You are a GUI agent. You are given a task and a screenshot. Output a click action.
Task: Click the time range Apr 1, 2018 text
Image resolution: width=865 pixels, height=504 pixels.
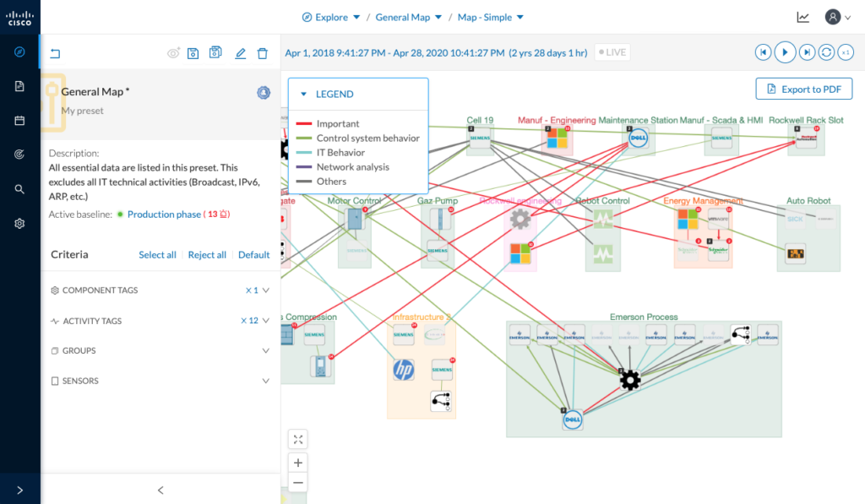pos(436,53)
